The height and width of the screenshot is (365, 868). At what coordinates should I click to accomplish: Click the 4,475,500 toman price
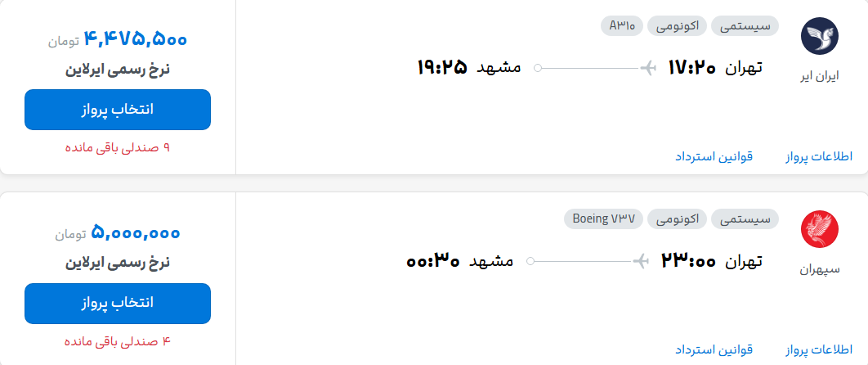pyautogui.click(x=135, y=40)
